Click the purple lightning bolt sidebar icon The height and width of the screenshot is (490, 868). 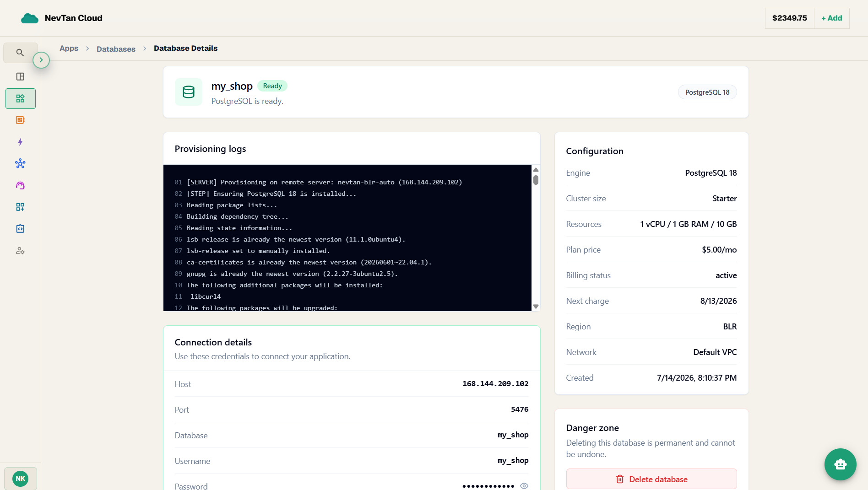[20, 142]
